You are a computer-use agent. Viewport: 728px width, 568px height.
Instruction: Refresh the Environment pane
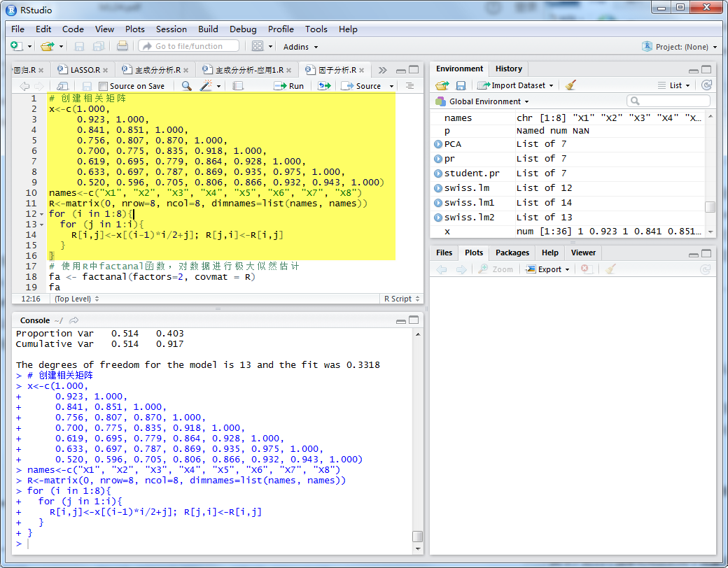pos(706,85)
